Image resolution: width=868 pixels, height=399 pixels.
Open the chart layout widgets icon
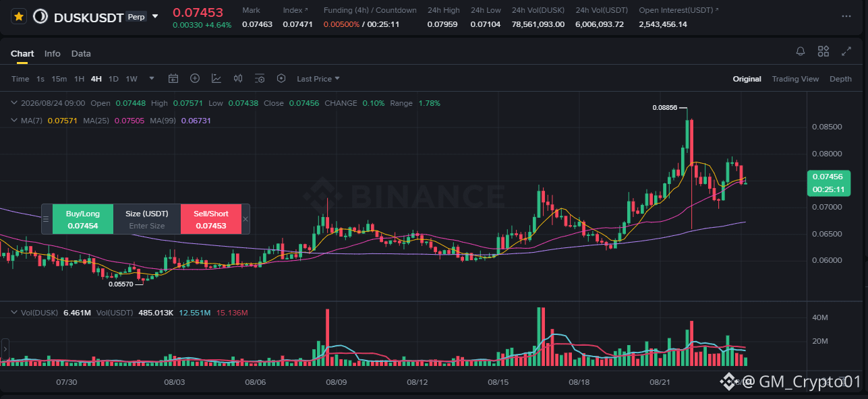(x=823, y=51)
